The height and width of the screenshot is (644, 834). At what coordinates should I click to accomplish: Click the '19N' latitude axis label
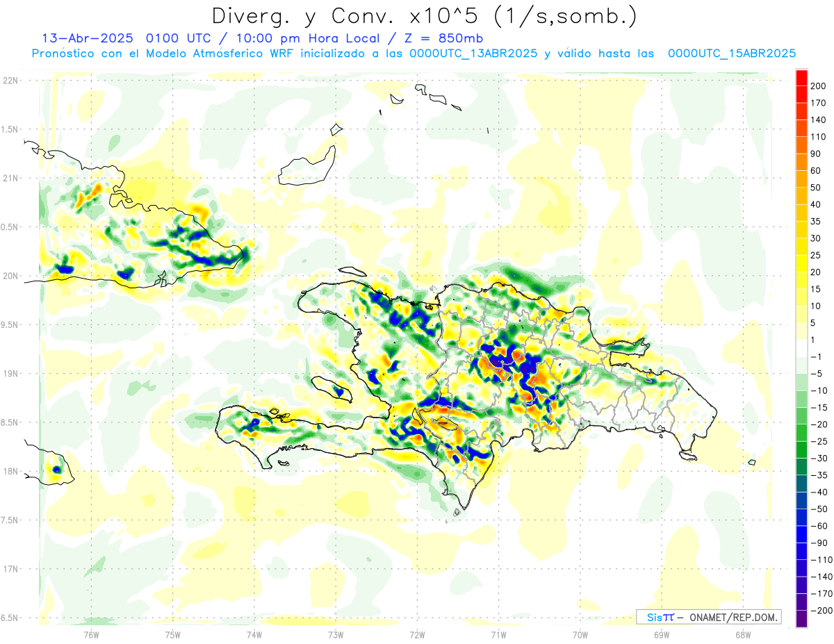[11, 374]
